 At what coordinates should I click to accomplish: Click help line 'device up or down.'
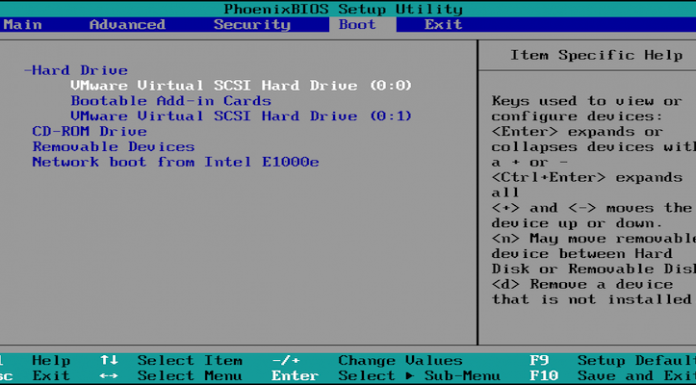pyautogui.click(x=577, y=223)
